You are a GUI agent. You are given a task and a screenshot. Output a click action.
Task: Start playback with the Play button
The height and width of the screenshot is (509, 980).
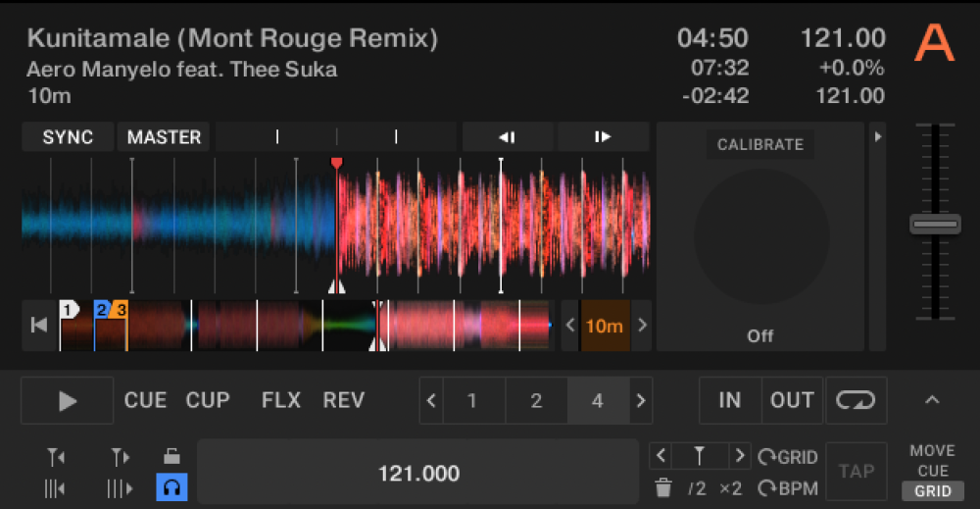click(x=67, y=400)
